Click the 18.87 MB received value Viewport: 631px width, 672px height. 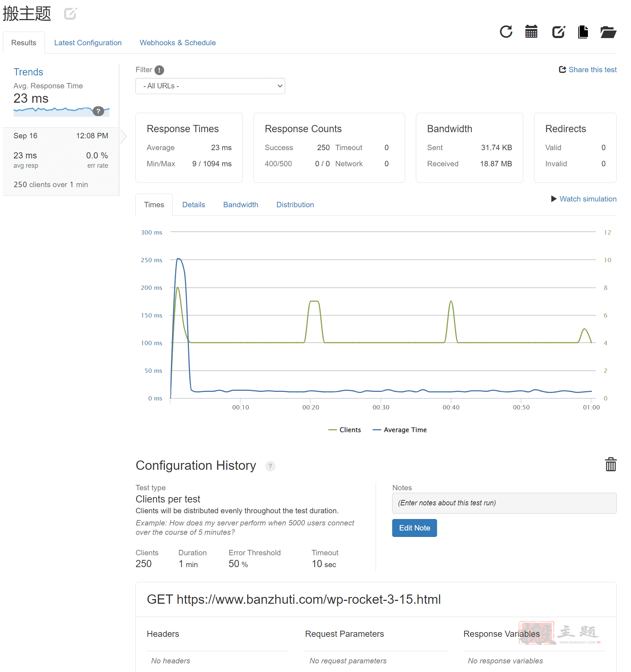click(496, 164)
